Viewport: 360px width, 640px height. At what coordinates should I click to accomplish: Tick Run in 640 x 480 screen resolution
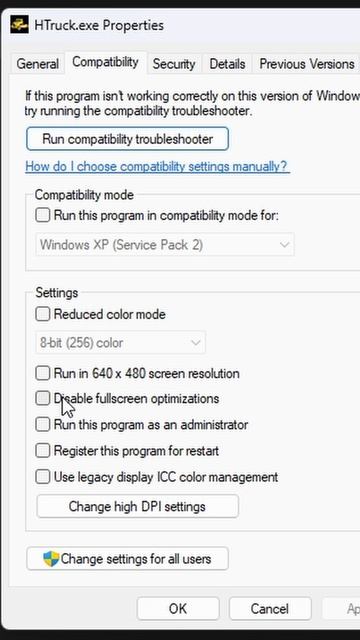pyautogui.click(x=42, y=373)
